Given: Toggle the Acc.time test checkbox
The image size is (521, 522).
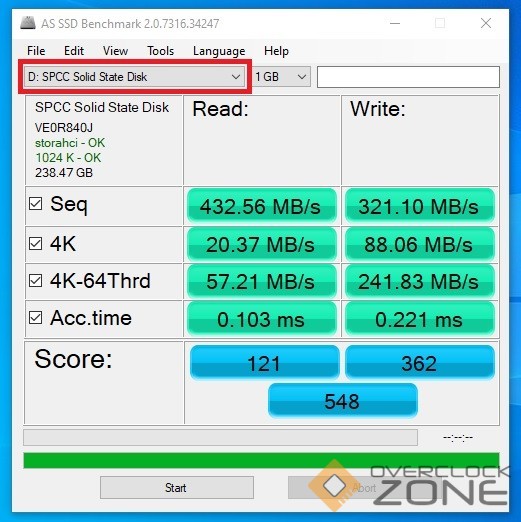Looking at the screenshot, I should click(35, 318).
